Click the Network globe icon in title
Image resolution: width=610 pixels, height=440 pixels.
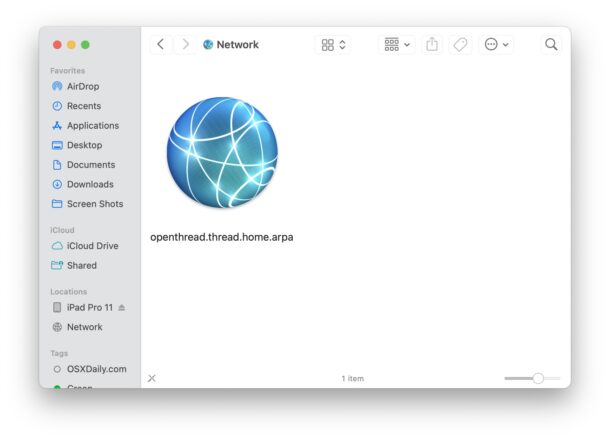tap(208, 44)
